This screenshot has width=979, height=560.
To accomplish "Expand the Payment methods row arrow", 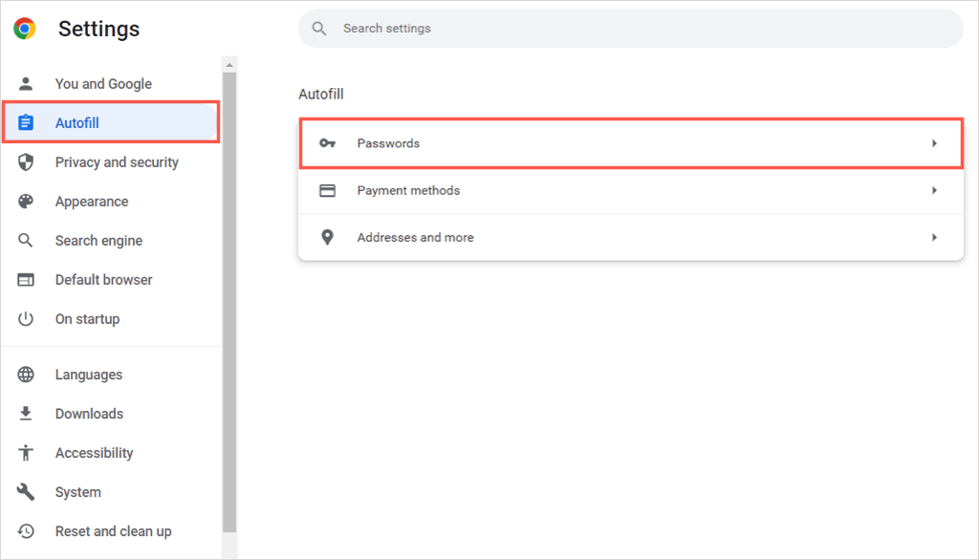I will click(x=934, y=190).
